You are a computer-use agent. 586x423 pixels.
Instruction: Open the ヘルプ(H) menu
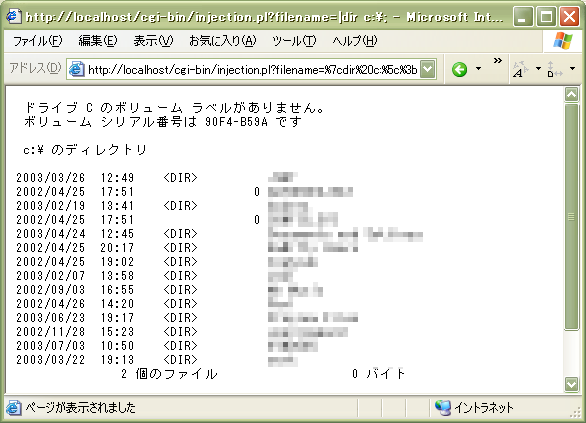355,41
